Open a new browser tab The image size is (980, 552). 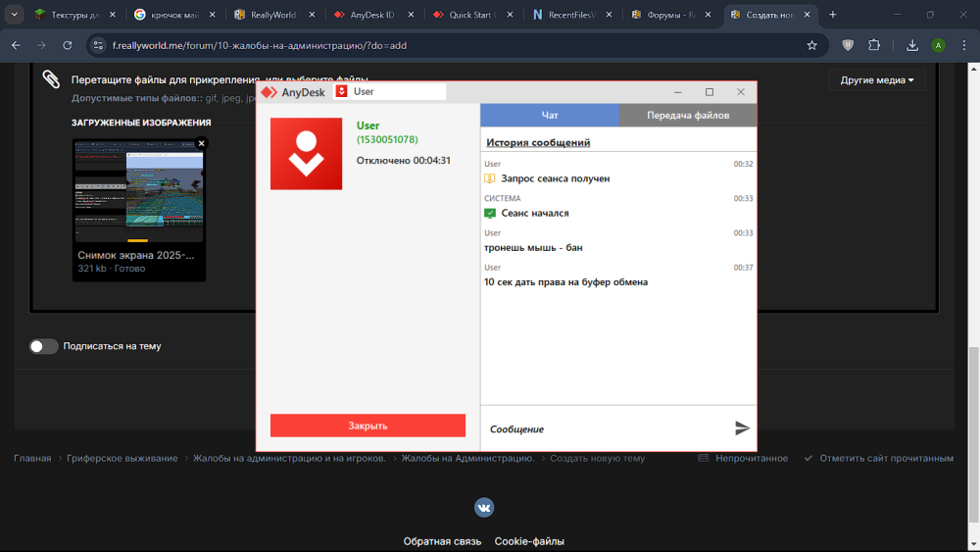pyautogui.click(x=832, y=15)
